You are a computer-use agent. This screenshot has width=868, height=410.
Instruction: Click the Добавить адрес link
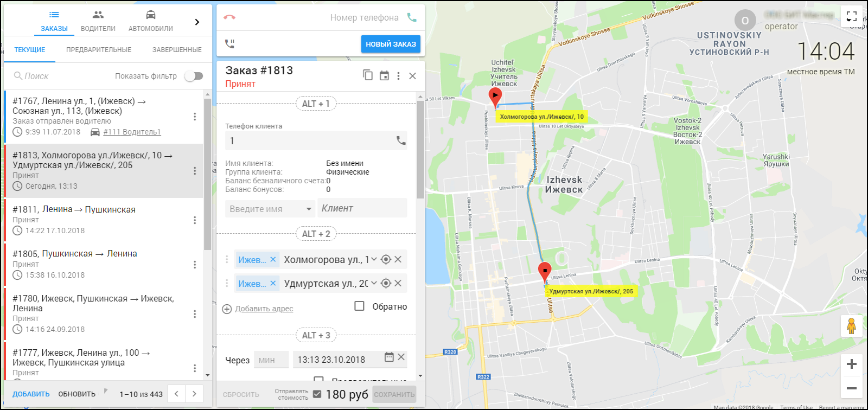[264, 309]
